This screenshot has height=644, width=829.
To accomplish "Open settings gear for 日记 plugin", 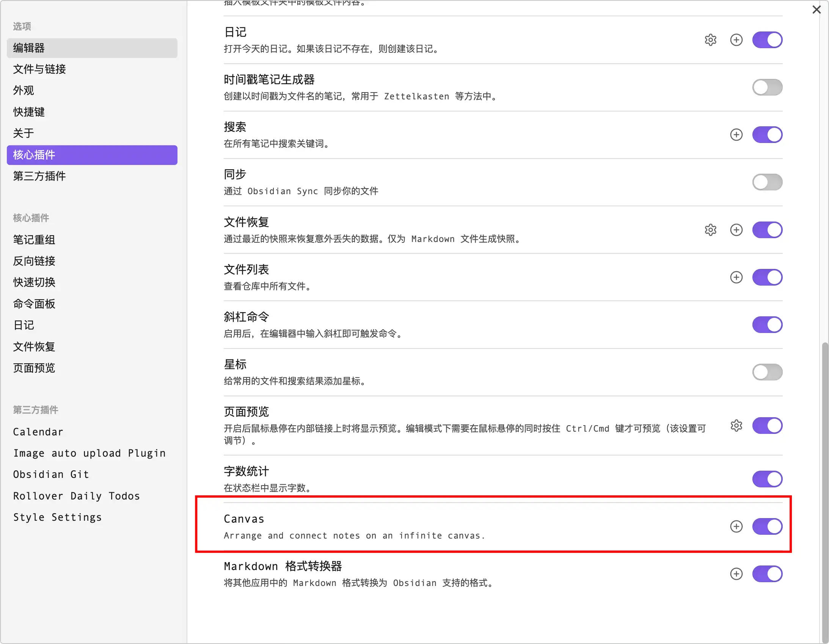I will pyautogui.click(x=710, y=40).
